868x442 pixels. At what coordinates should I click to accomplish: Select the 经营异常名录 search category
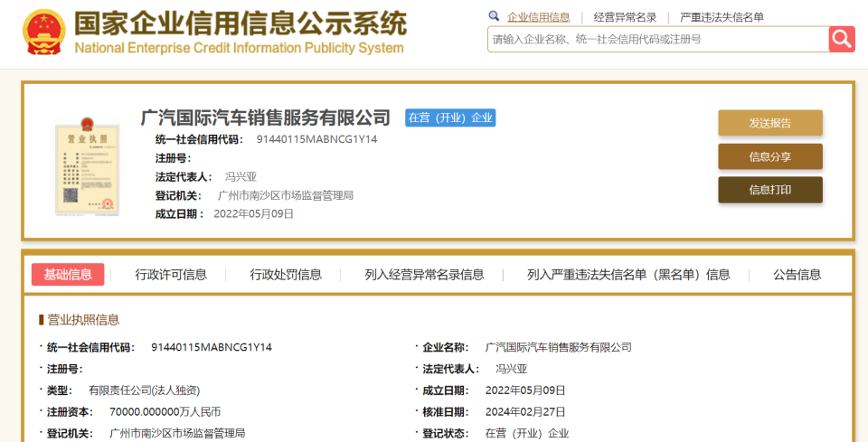point(625,17)
